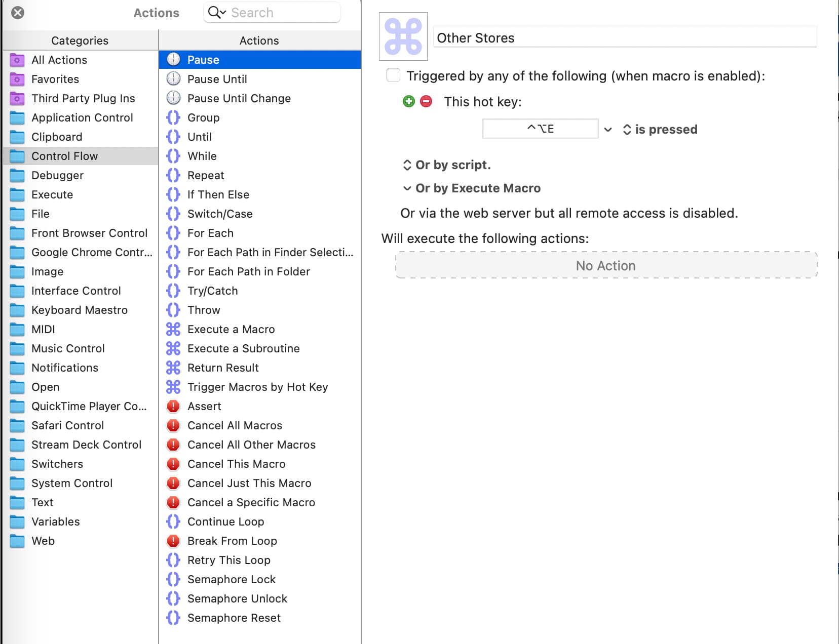This screenshot has height=644, width=839.
Task: Open the Third Party Plug Ins category
Action: tap(81, 98)
